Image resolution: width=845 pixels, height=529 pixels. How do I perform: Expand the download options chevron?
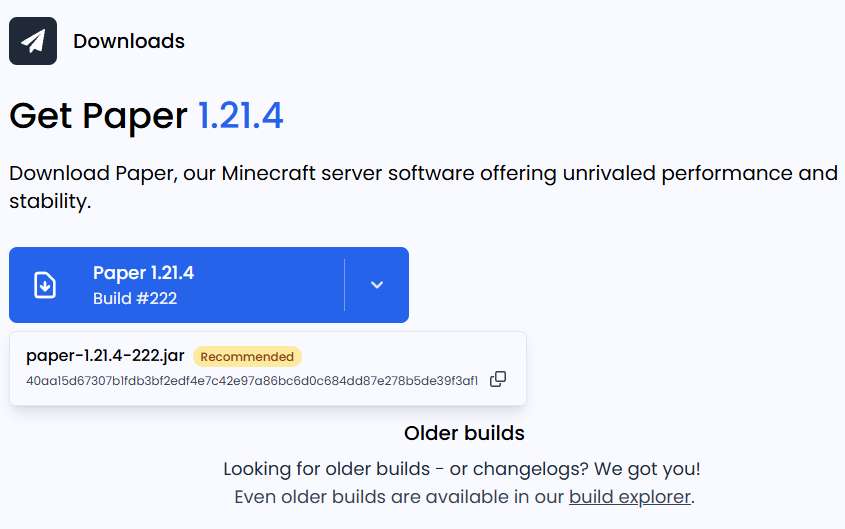pos(377,285)
